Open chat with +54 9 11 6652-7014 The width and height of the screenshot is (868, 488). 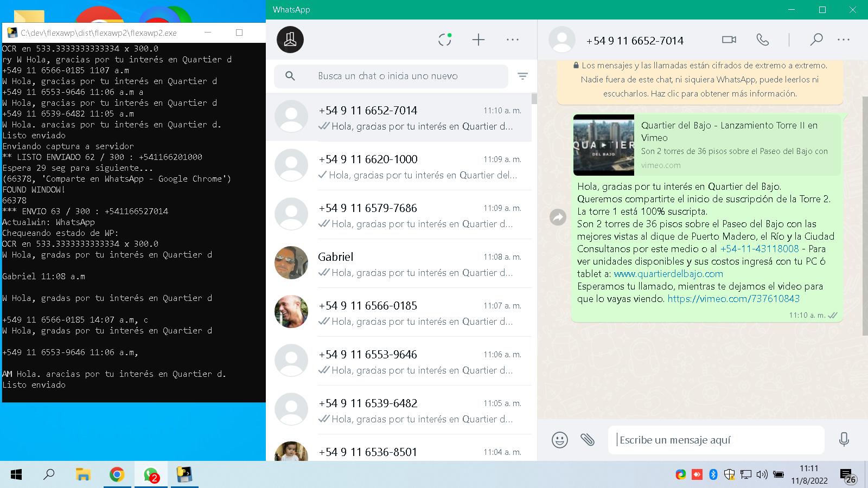399,118
